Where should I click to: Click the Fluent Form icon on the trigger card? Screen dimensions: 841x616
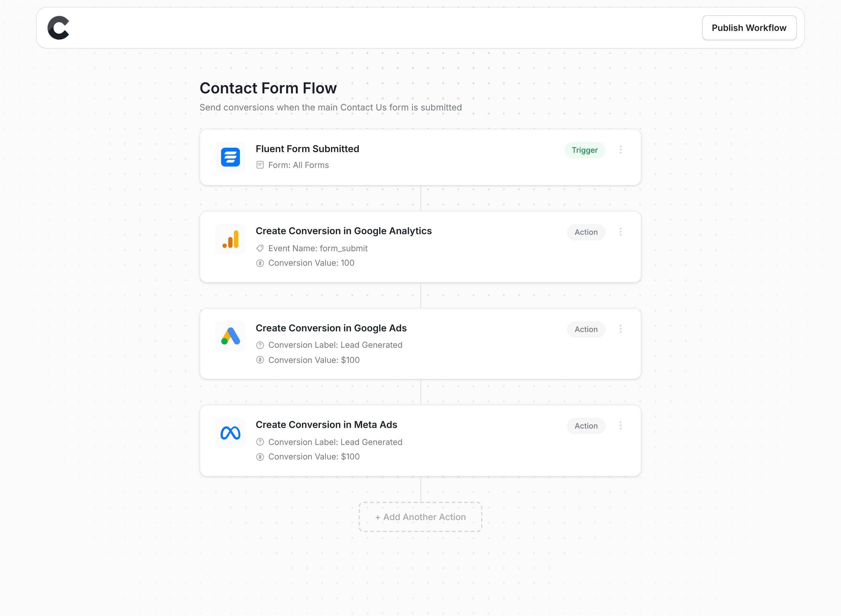[x=230, y=157]
